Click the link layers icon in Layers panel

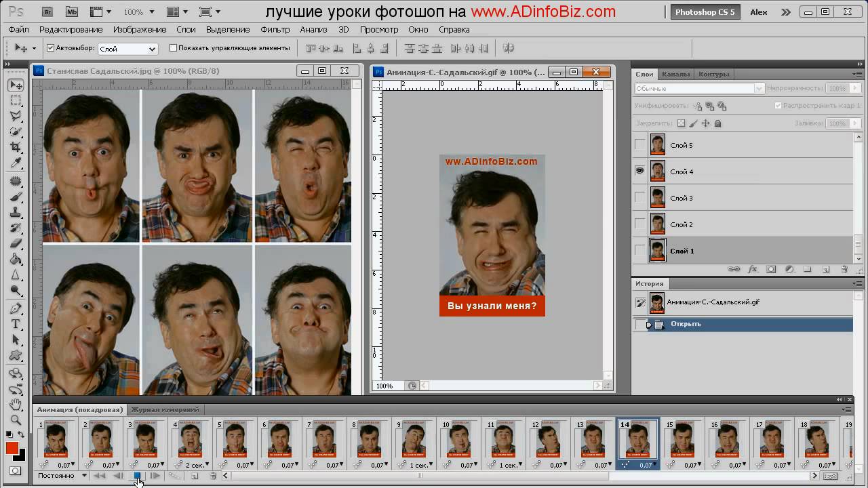point(734,269)
